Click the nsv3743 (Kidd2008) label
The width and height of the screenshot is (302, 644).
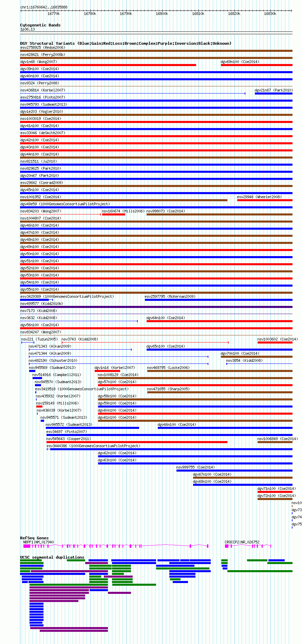(x=80, y=339)
